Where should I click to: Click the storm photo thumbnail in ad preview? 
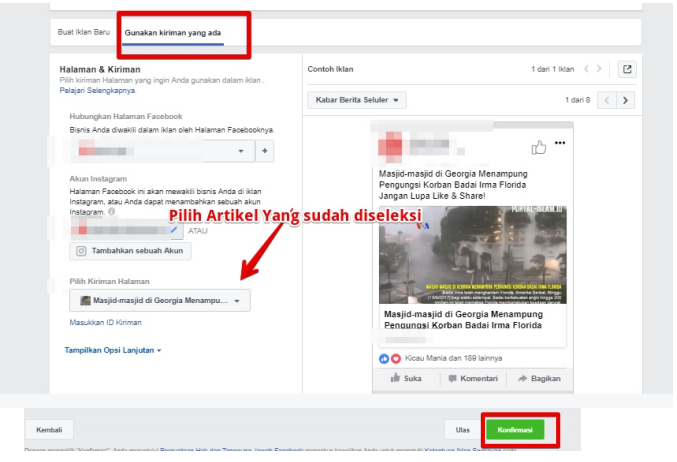pyautogui.click(x=473, y=255)
